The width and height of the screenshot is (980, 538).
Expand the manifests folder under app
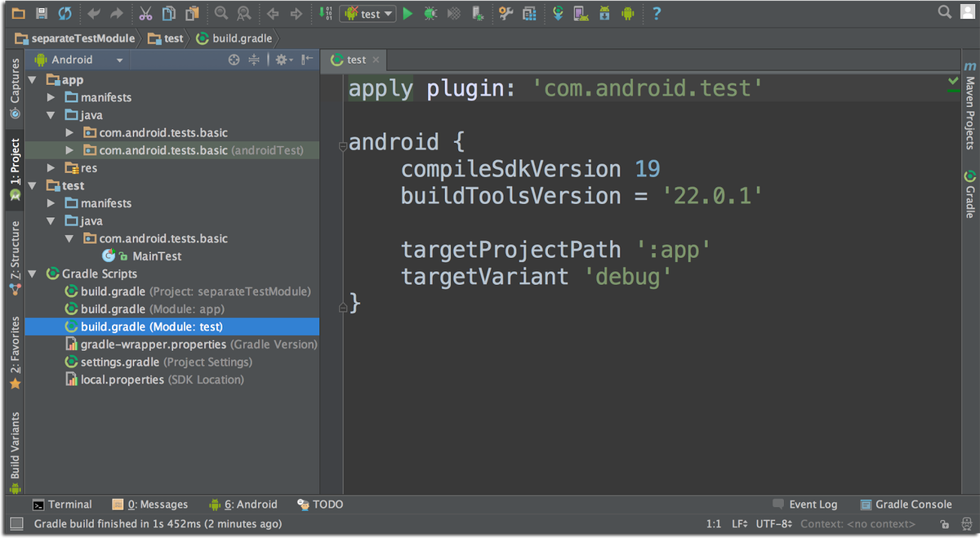[51, 98]
